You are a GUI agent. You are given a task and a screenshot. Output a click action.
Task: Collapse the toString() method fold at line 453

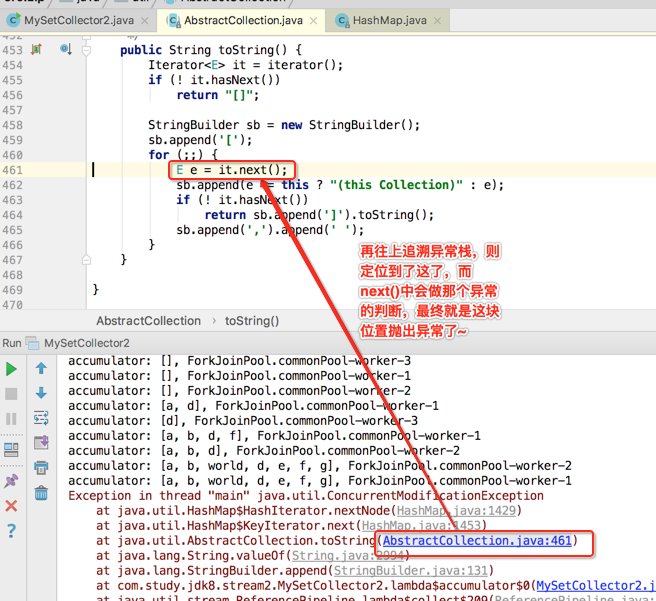86,51
